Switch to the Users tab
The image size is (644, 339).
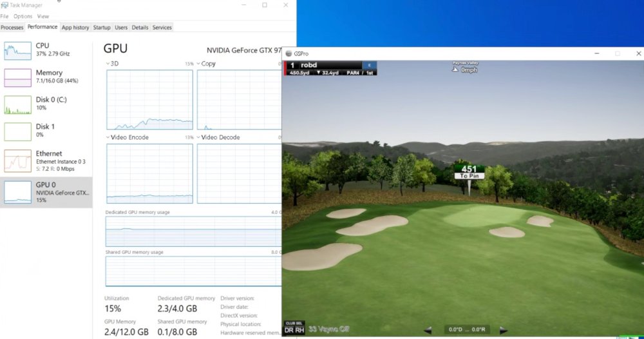(121, 28)
